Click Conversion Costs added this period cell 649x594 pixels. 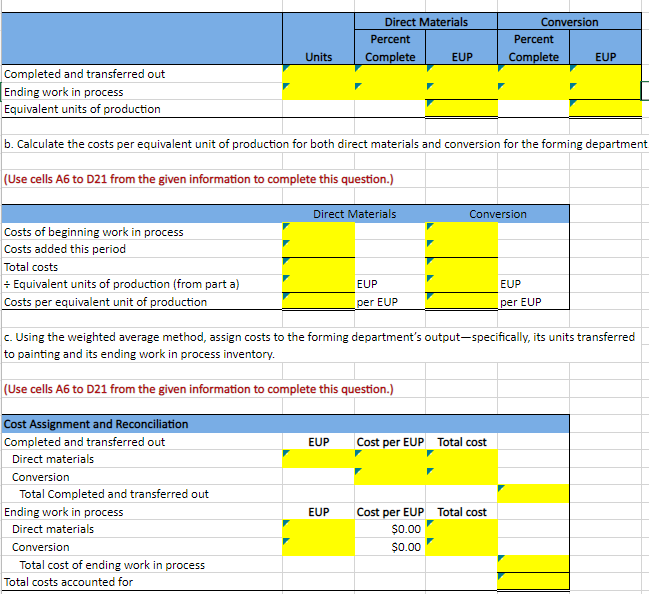tap(462, 249)
